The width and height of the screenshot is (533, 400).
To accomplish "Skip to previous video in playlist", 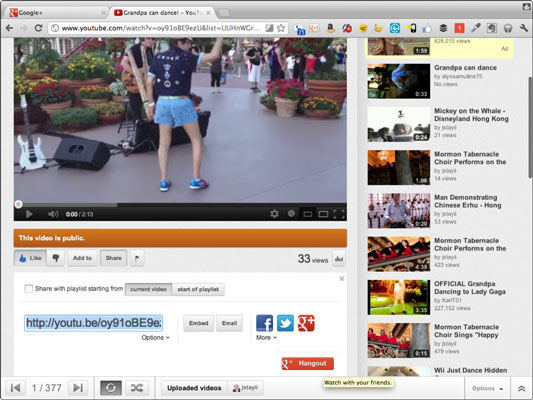I will tap(15, 388).
